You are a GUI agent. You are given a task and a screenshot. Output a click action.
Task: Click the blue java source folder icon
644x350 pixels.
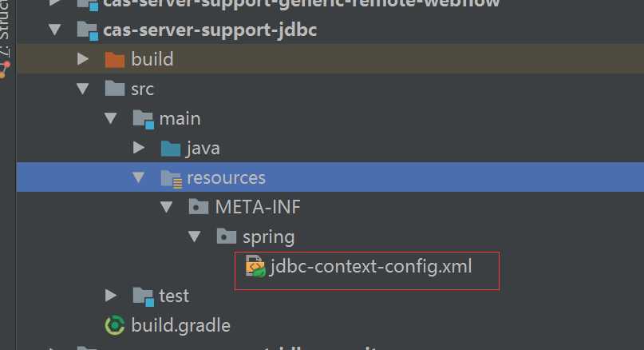pyautogui.click(x=171, y=149)
